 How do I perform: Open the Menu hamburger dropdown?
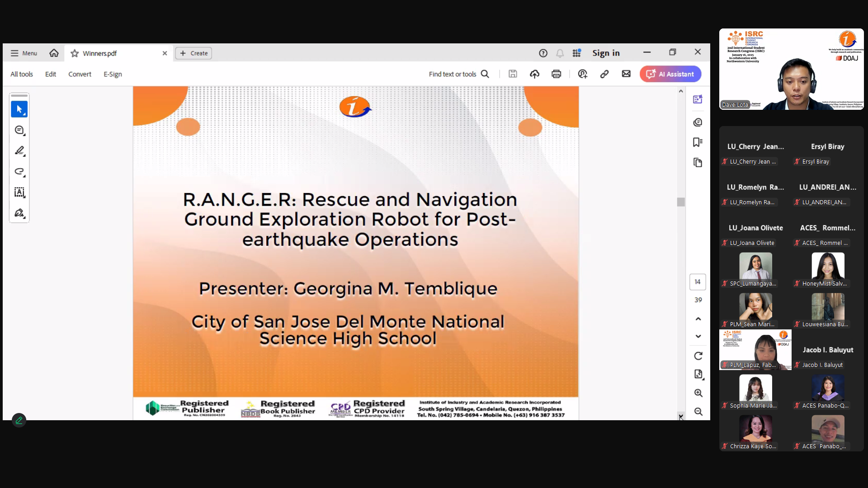click(x=24, y=53)
